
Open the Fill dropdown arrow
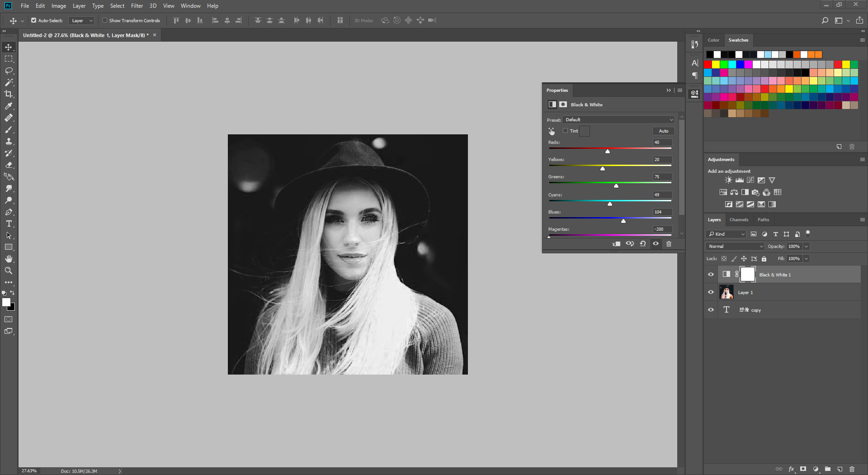[x=807, y=259]
